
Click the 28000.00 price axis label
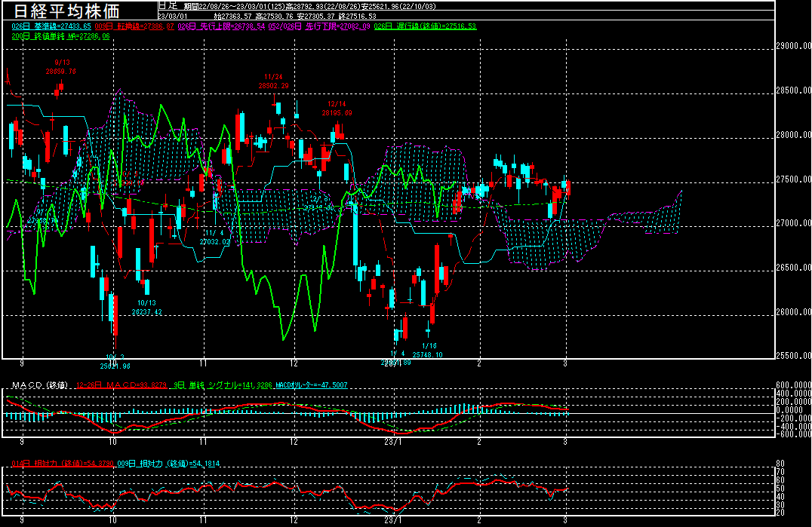[x=793, y=135]
